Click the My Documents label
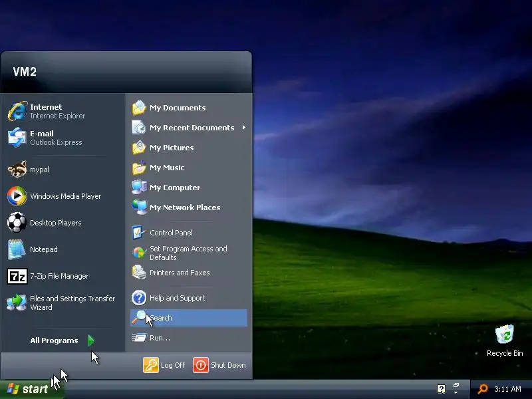The image size is (532, 399). point(178,108)
